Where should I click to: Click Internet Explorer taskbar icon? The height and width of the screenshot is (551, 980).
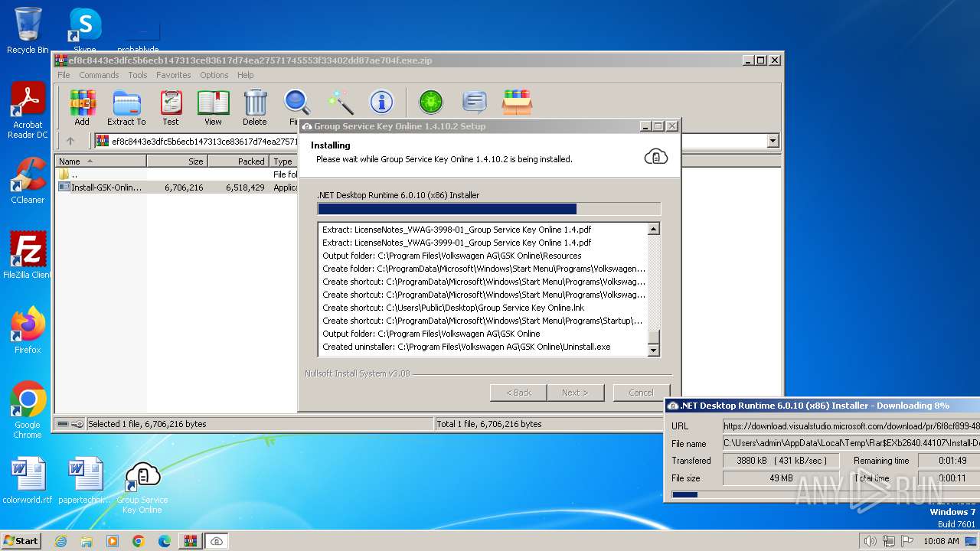tap(61, 541)
